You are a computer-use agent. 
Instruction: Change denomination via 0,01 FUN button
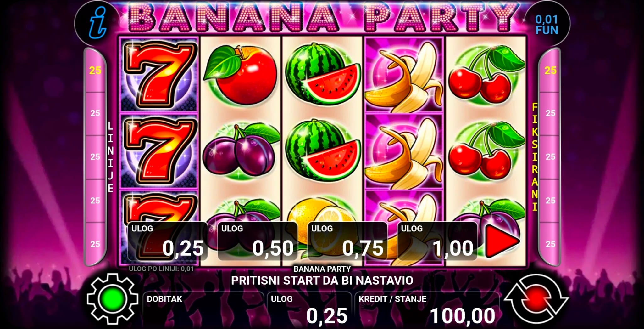click(547, 25)
